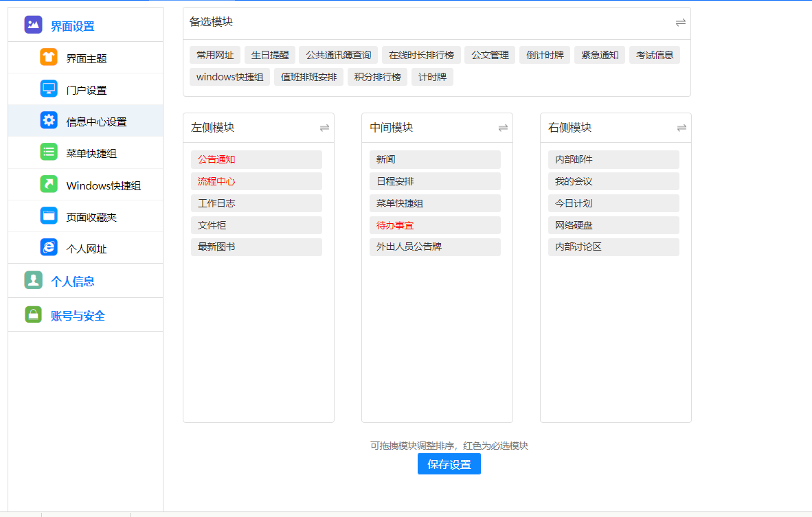812x517 pixels.
Task: Expand the 个人信息 sidebar section
Action: [x=72, y=281]
